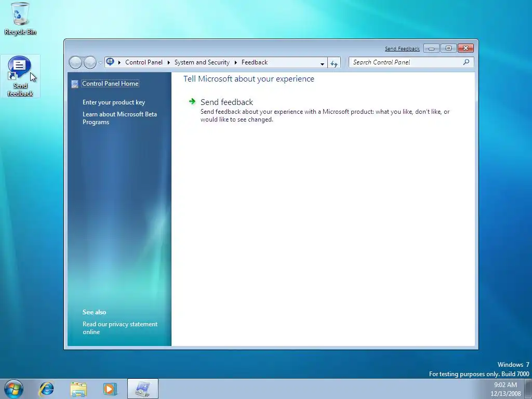Refresh the Control Panel page
This screenshot has height=399, width=532.
[334, 63]
